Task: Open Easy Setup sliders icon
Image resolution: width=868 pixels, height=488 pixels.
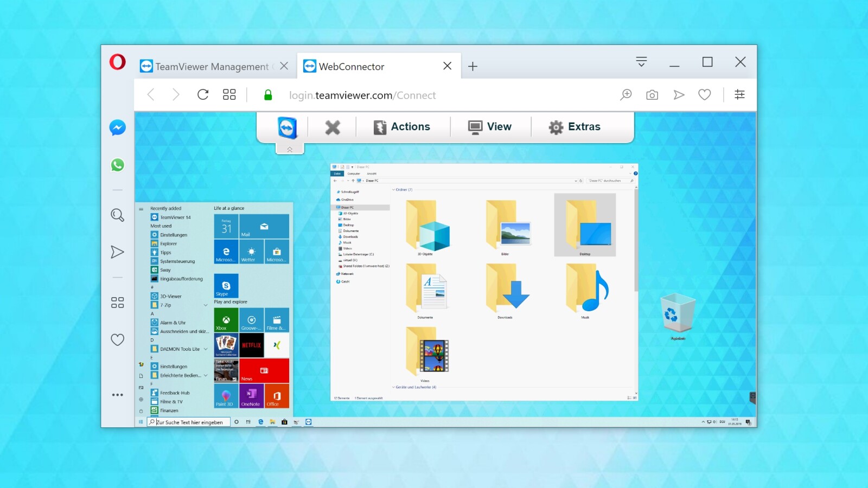Action: coord(739,95)
